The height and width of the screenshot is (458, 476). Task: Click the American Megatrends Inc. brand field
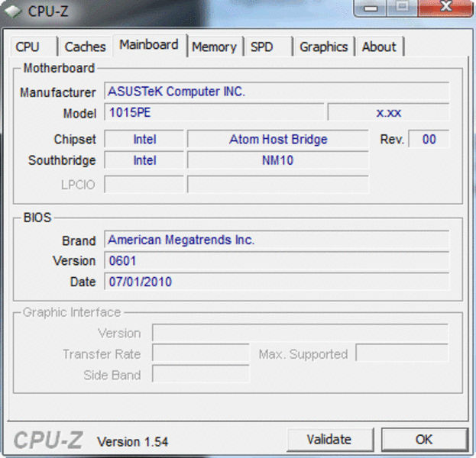277,240
